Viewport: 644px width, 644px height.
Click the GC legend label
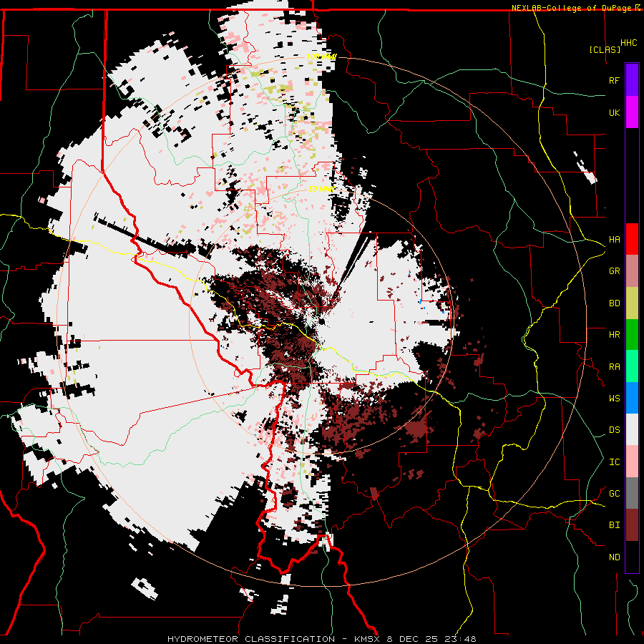click(x=614, y=494)
